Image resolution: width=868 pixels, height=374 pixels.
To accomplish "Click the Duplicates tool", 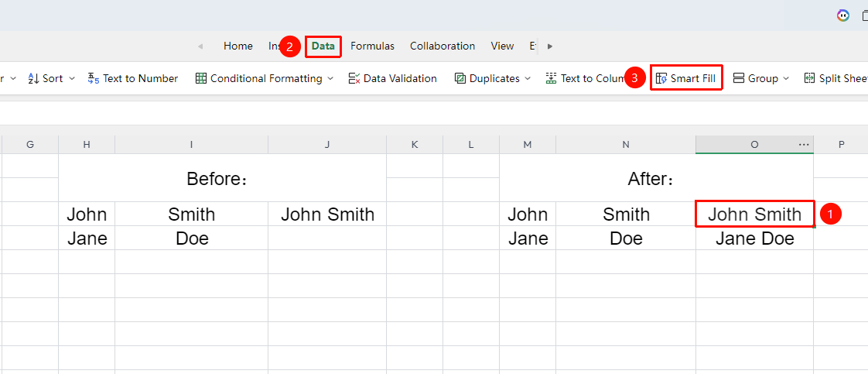I will click(487, 79).
